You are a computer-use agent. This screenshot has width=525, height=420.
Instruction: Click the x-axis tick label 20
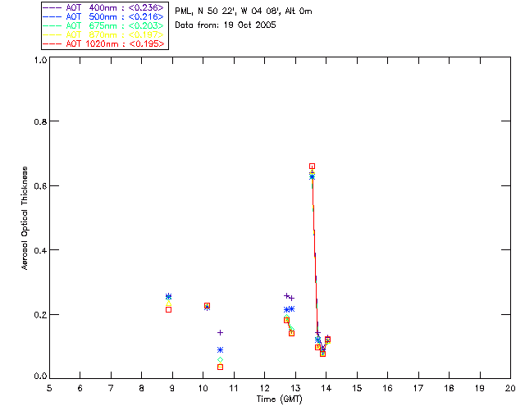pos(510,388)
